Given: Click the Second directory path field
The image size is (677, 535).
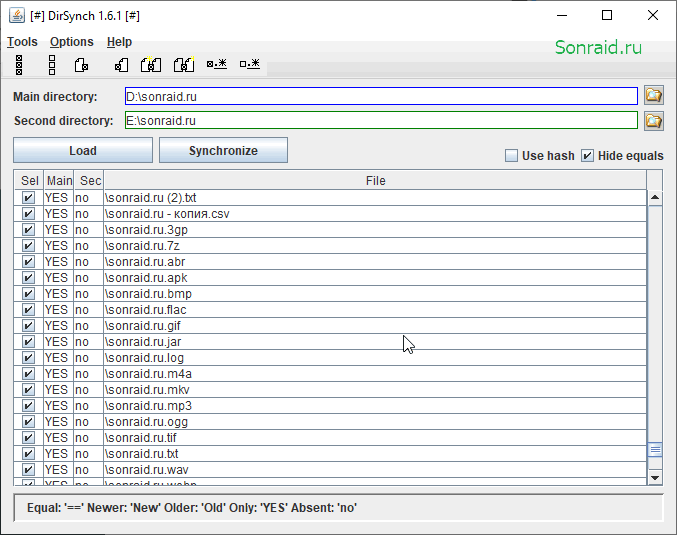Looking at the screenshot, I should click(x=381, y=120).
